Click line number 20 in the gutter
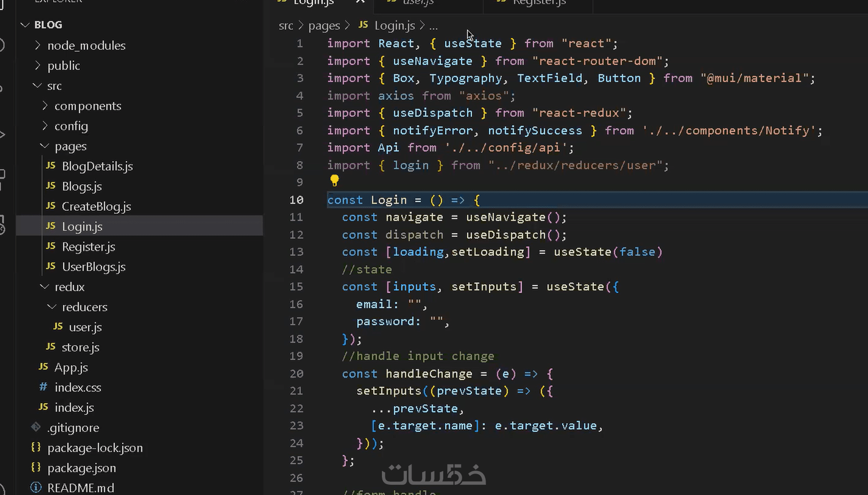The width and height of the screenshot is (868, 495). [296, 373]
